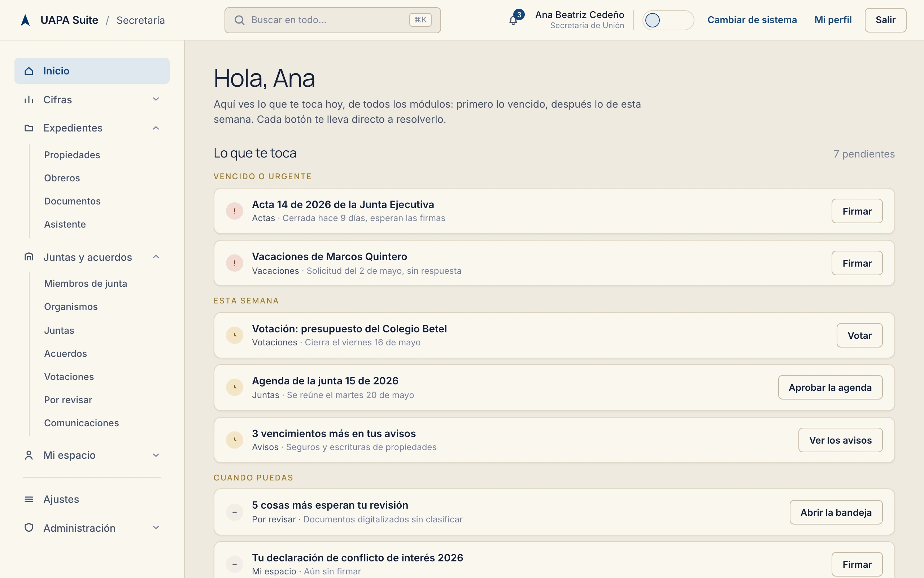Screen dimensions: 924x578
Task: Click Firmar for Acta 14
Action: pyautogui.click(x=857, y=211)
